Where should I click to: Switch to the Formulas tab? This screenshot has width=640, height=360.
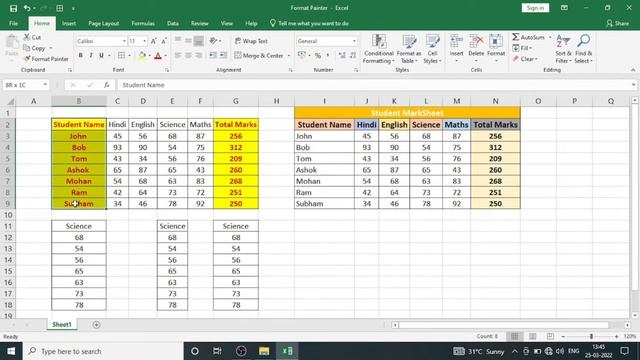[143, 24]
